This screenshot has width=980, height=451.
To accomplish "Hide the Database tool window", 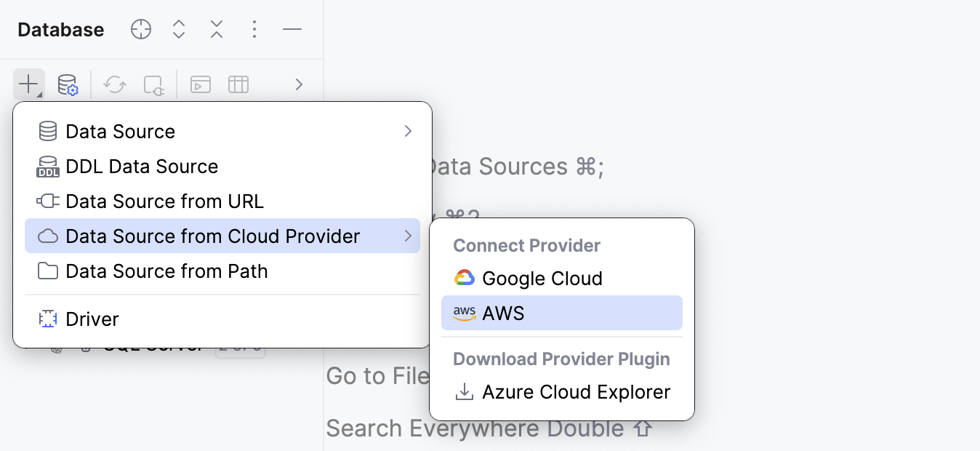I will 292,29.
